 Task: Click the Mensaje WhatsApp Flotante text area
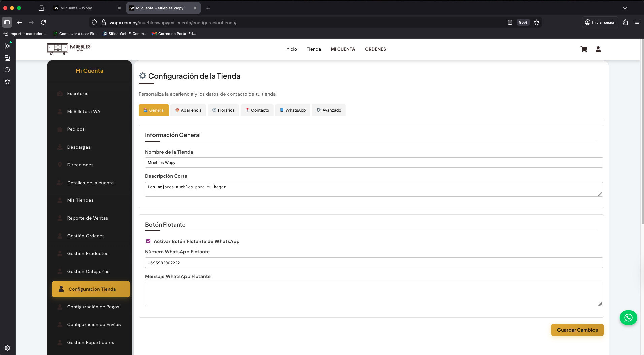pos(374,294)
